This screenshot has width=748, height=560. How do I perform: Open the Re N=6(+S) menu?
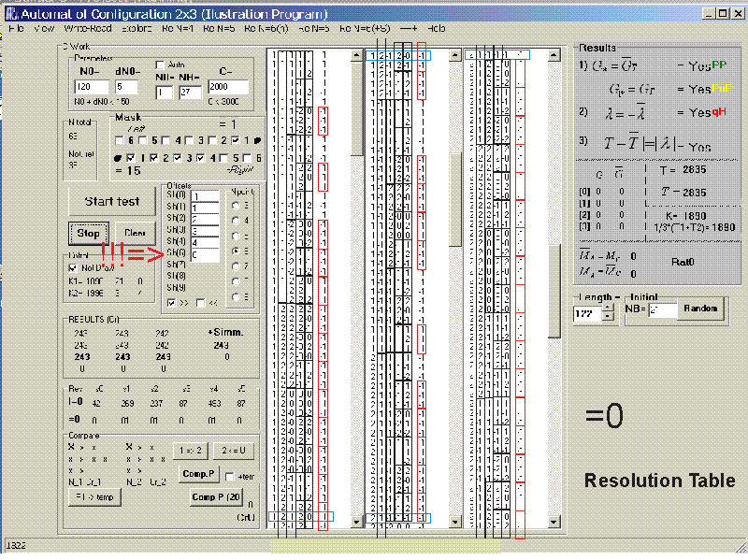[x=365, y=29]
